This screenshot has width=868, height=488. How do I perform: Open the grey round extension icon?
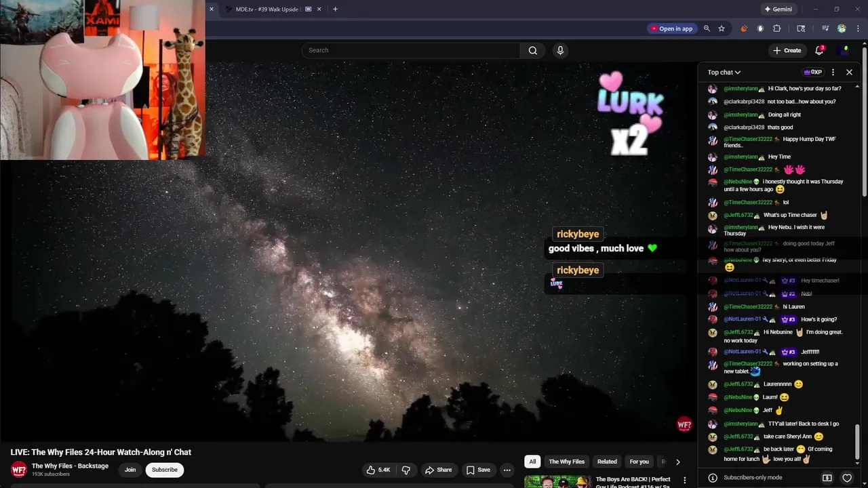[760, 28]
